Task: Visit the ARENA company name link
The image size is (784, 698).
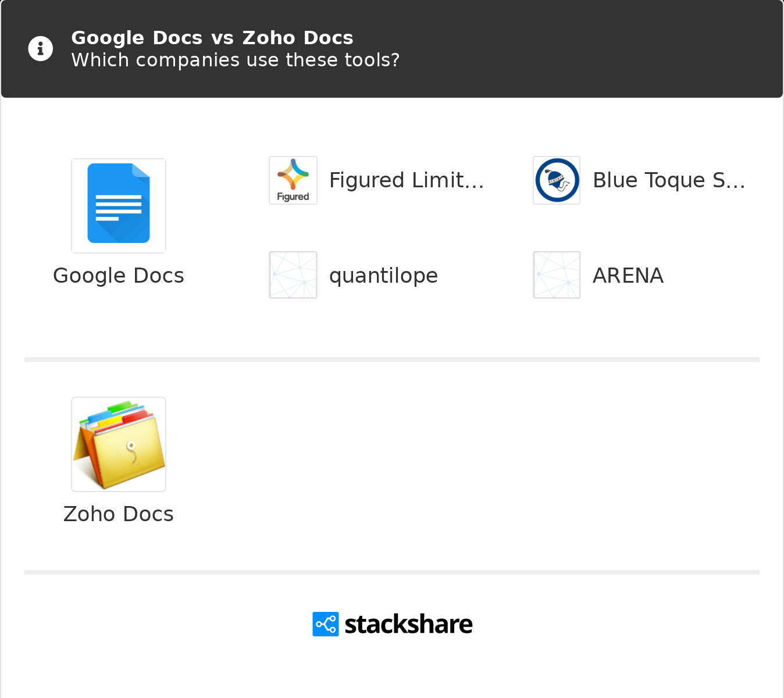Action: [628, 276]
